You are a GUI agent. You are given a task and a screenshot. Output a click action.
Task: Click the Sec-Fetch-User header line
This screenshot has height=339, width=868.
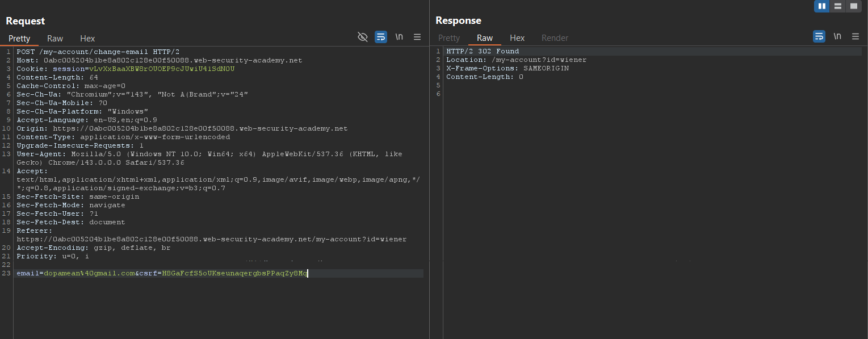57,214
